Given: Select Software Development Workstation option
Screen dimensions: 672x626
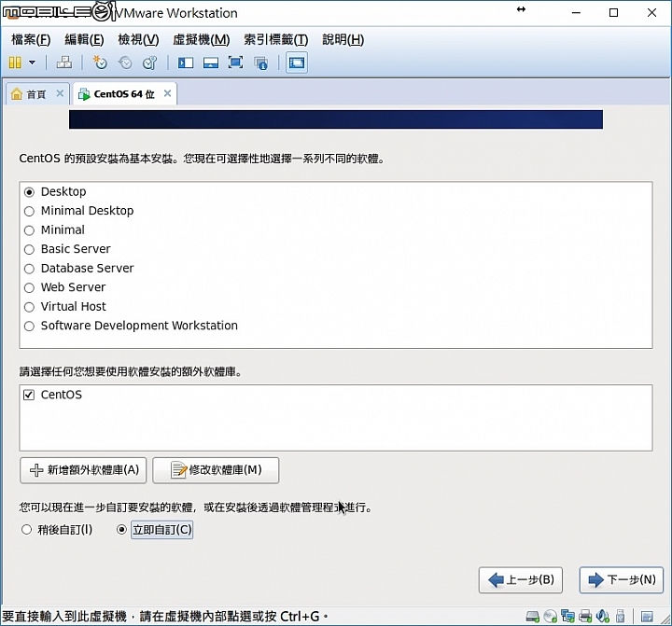Looking at the screenshot, I should (29, 327).
